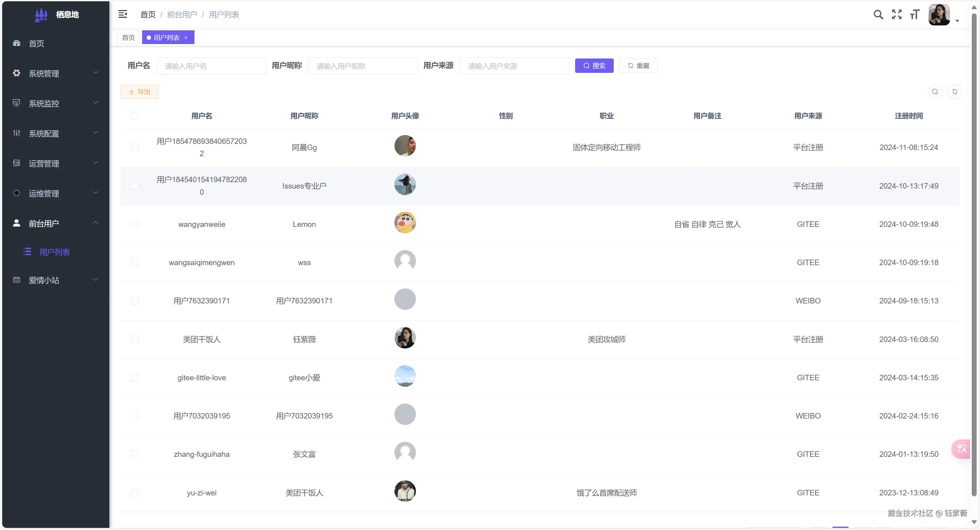Click the 搜索 search button

coord(594,66)
